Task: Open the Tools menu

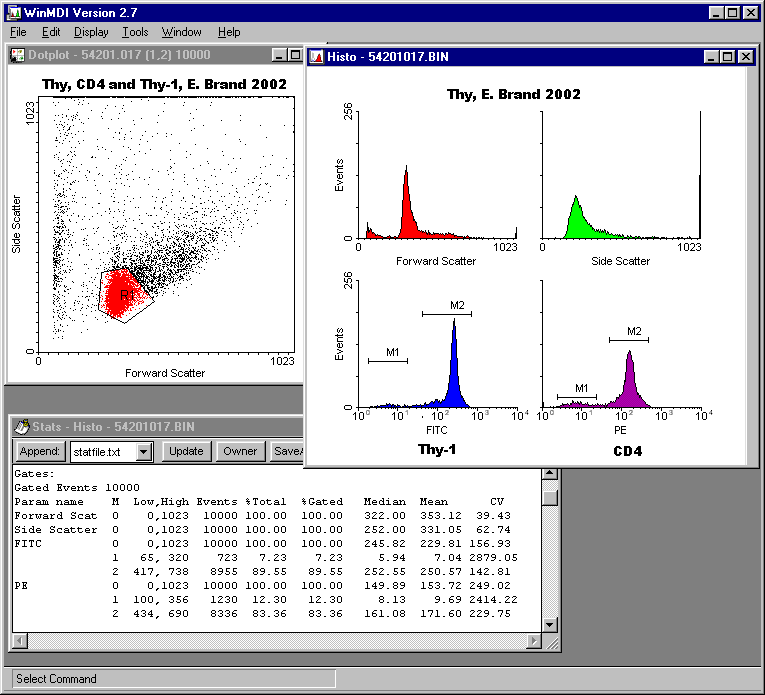Action: click(x=135, y=32)
